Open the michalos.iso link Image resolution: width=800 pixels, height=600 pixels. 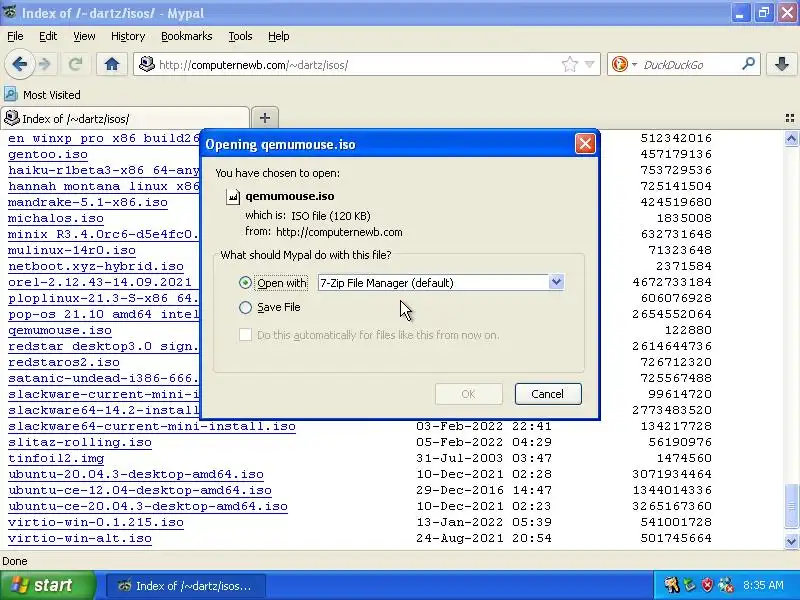pos(56,218)
